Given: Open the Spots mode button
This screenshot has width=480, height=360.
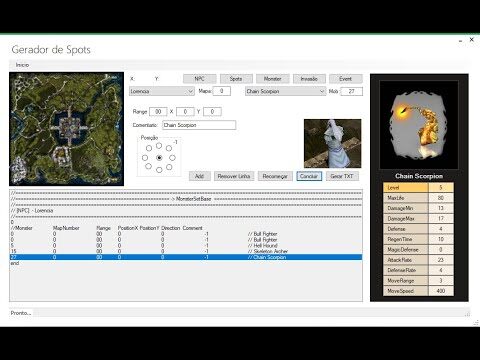Looking at the screenshot, I should point(236,79).
